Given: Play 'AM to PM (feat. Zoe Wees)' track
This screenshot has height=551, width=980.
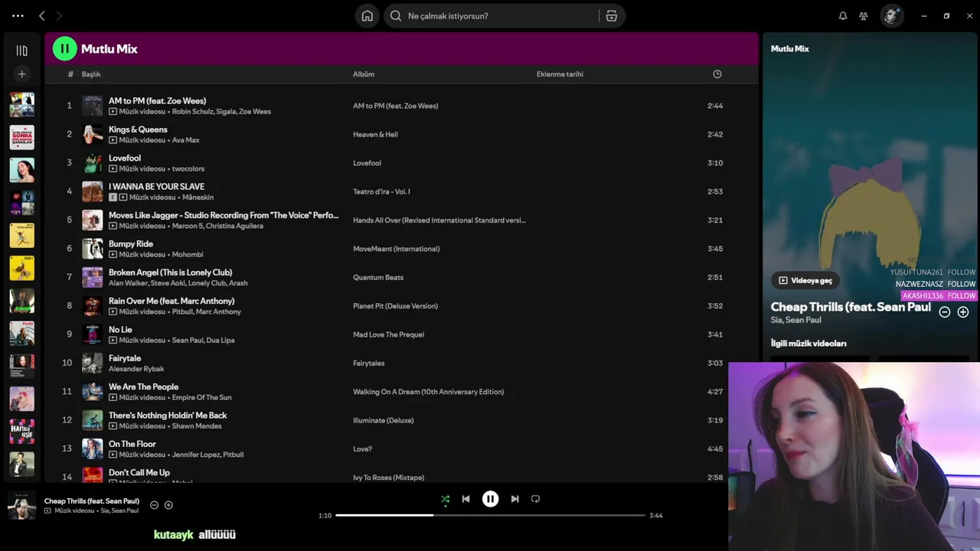Looking at the screenshot, I should [x=157, y=100].
